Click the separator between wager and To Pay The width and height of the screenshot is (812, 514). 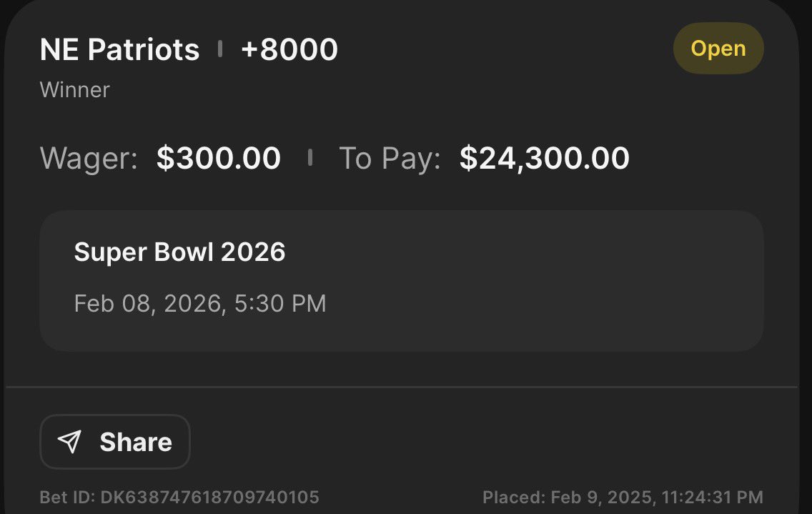[310, 157]
